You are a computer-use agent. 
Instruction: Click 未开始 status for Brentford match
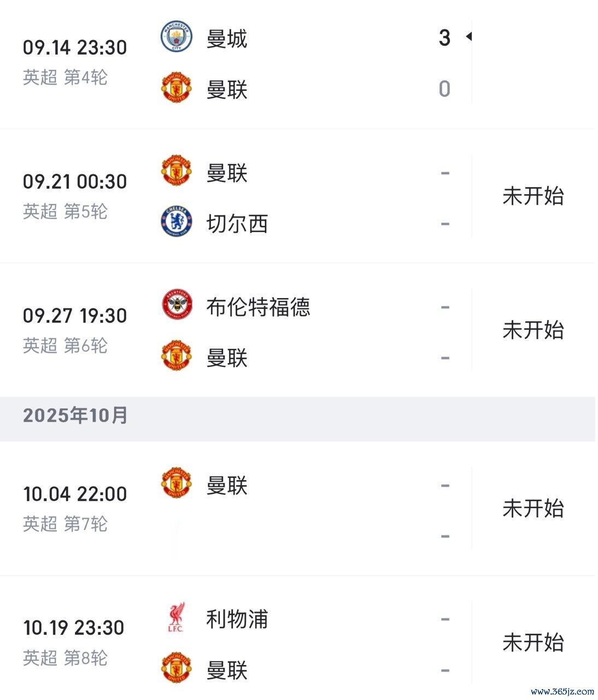point(533,330)
